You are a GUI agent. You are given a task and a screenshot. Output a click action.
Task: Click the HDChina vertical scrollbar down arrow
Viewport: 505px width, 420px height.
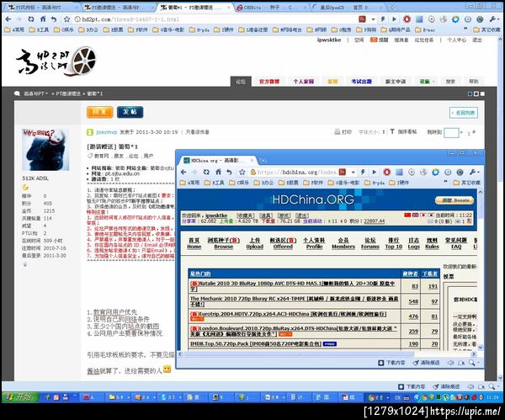pyautogui.click(x=481, y=348)
